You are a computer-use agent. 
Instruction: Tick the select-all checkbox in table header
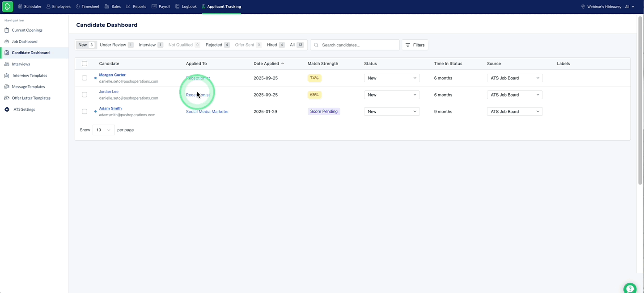(85, 63)
